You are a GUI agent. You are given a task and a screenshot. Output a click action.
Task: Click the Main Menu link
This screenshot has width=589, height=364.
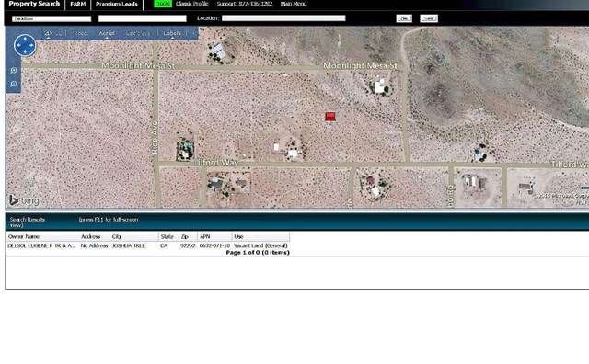coord(294,4)
